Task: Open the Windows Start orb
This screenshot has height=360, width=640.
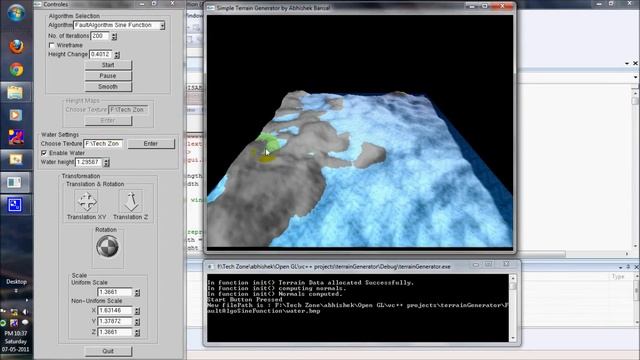Action: 16,13
